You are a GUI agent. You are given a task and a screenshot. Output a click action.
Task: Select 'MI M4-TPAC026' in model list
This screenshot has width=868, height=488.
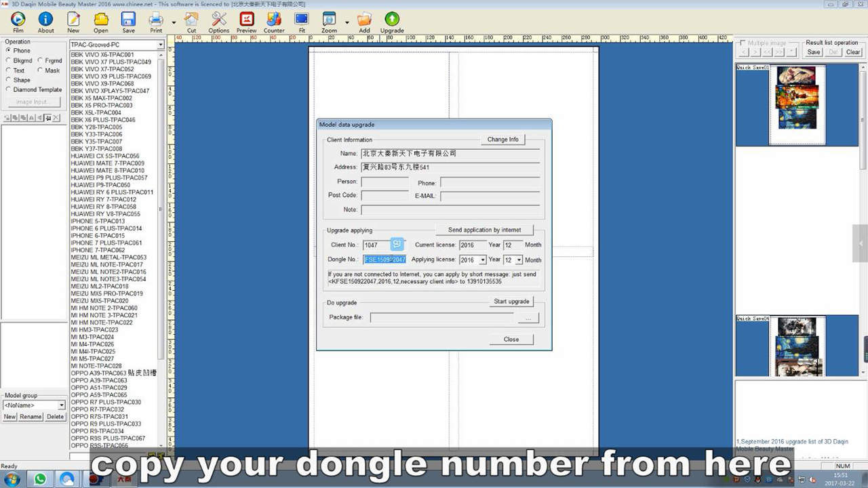pos(92,344)
